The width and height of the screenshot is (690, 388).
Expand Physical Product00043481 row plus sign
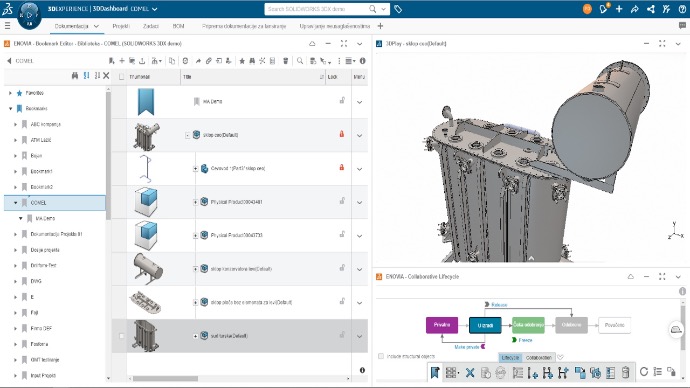pyautogui.click(x=195, y=202)
